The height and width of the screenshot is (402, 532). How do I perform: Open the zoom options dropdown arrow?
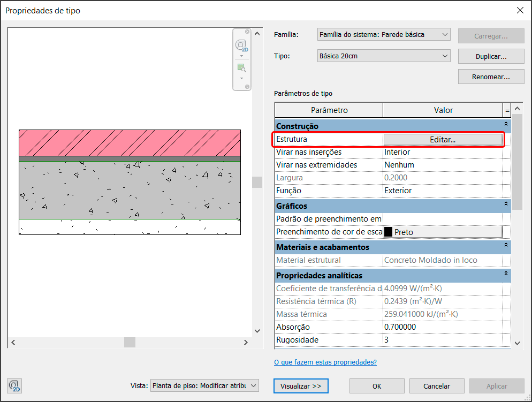241,78
